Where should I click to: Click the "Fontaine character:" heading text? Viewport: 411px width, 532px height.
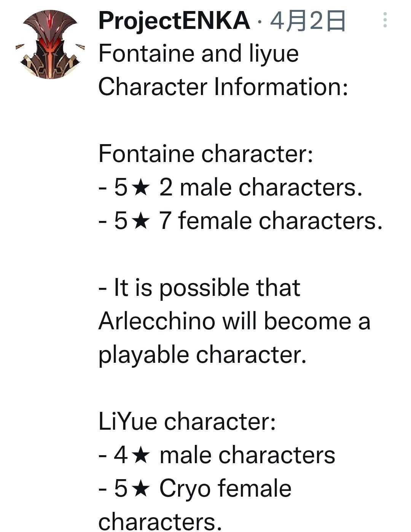[x=205, y=154]
